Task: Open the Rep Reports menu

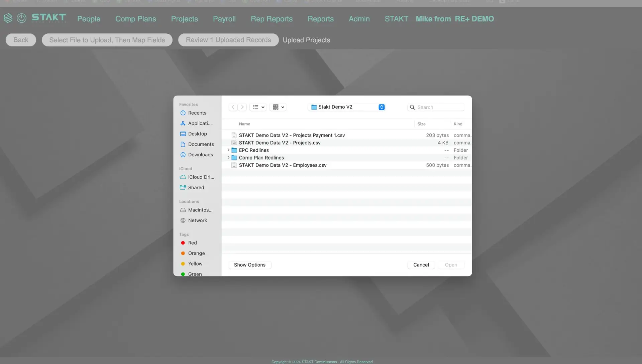Action: (272, 19)
